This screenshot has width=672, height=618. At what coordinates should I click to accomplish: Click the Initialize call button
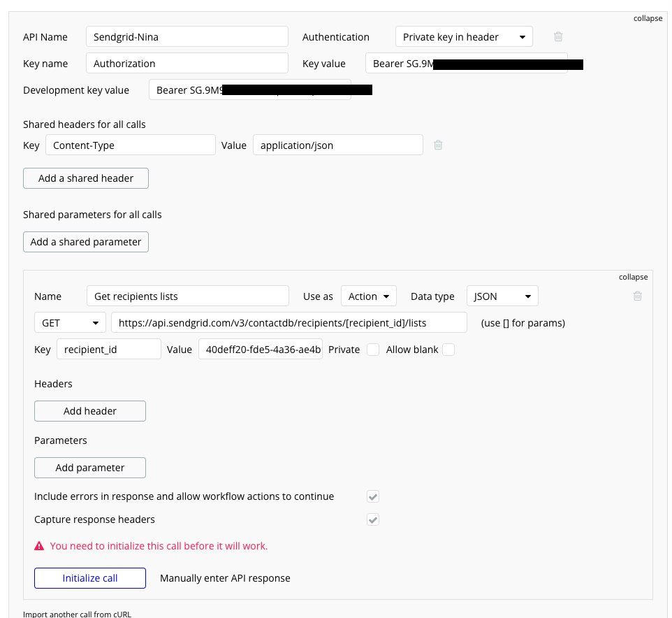pyautogui.click(x=90, y=578)
